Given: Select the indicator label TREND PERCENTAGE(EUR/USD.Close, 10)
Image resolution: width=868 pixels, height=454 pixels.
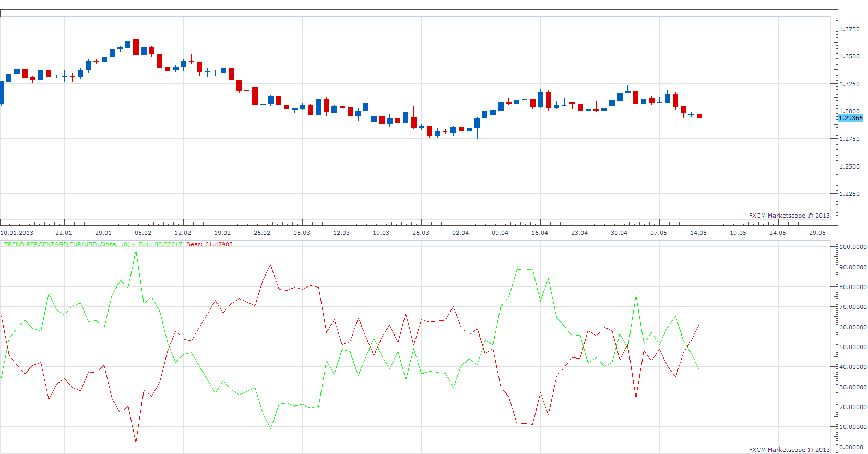Looking at the screenshot, I should click(67, 244).
